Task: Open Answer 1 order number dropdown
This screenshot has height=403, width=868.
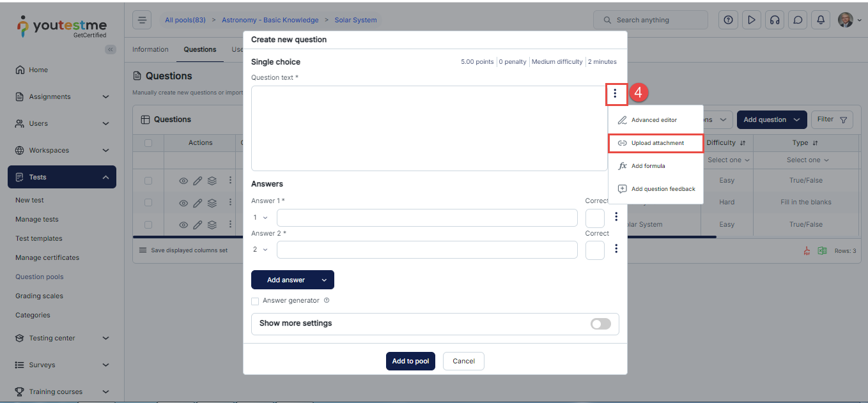Action: pos(261,218)
